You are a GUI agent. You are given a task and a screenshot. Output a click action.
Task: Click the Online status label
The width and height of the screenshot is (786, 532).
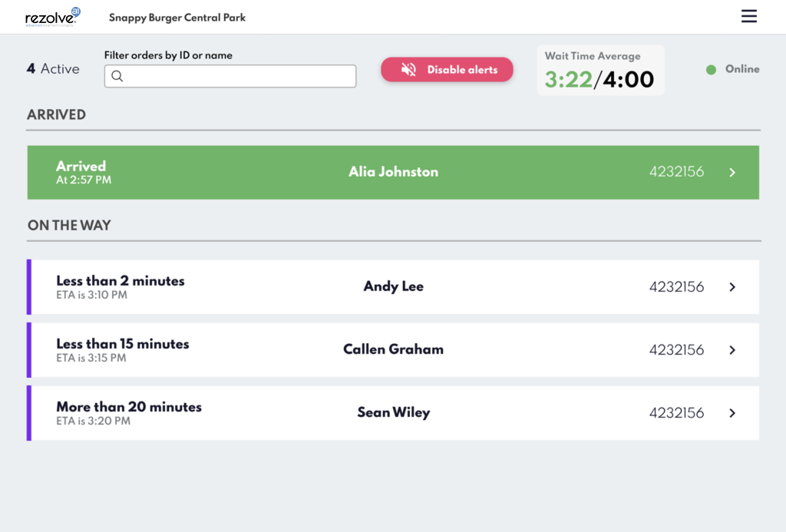742,69
